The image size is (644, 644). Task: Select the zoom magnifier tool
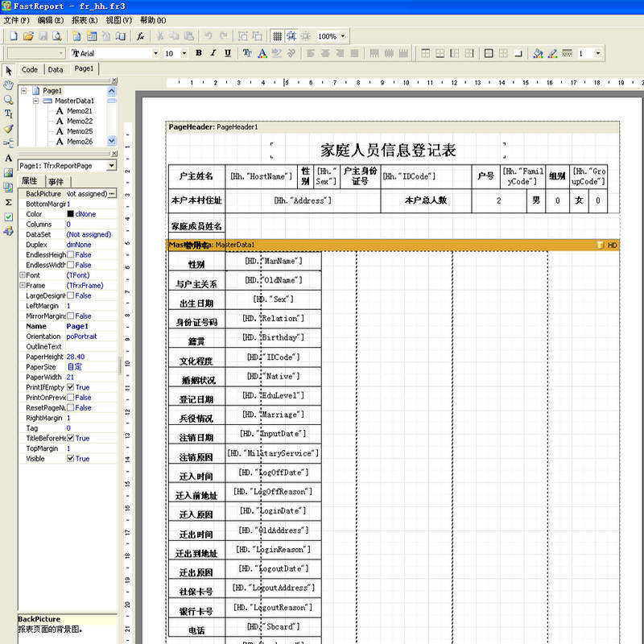point(9,99)
